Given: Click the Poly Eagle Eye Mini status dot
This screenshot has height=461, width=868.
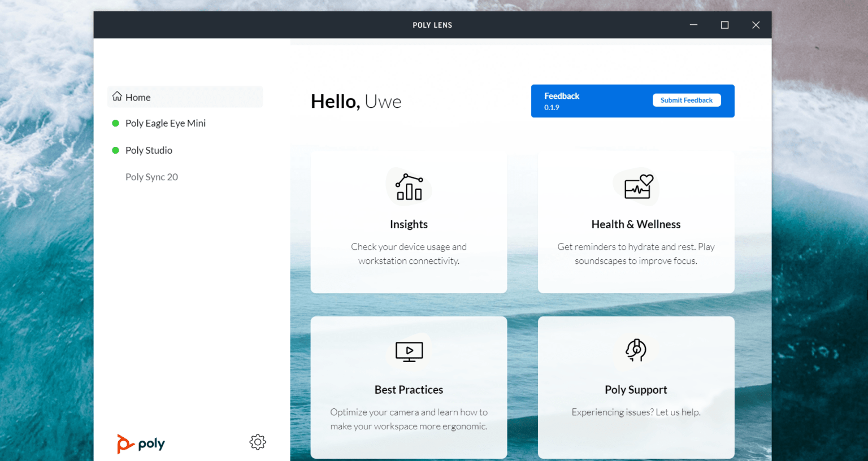Looking at the screenshot, I should 116,123.
